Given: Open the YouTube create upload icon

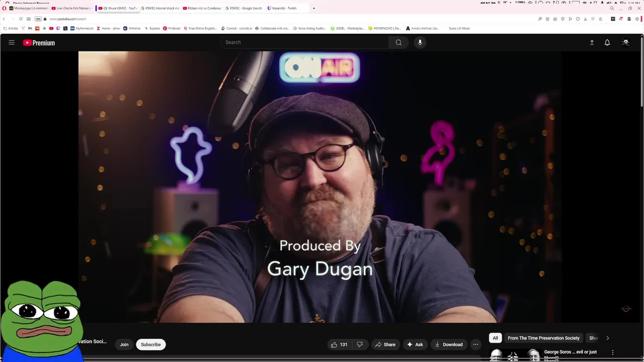Looking at the screenshot, I should pyautogui.click(x=592, y=43).
